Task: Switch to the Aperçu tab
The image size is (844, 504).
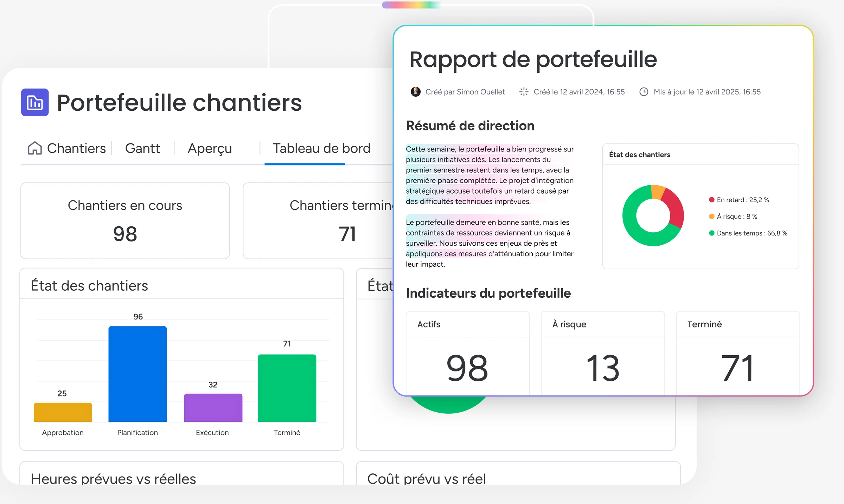Action: pos(210,148)
